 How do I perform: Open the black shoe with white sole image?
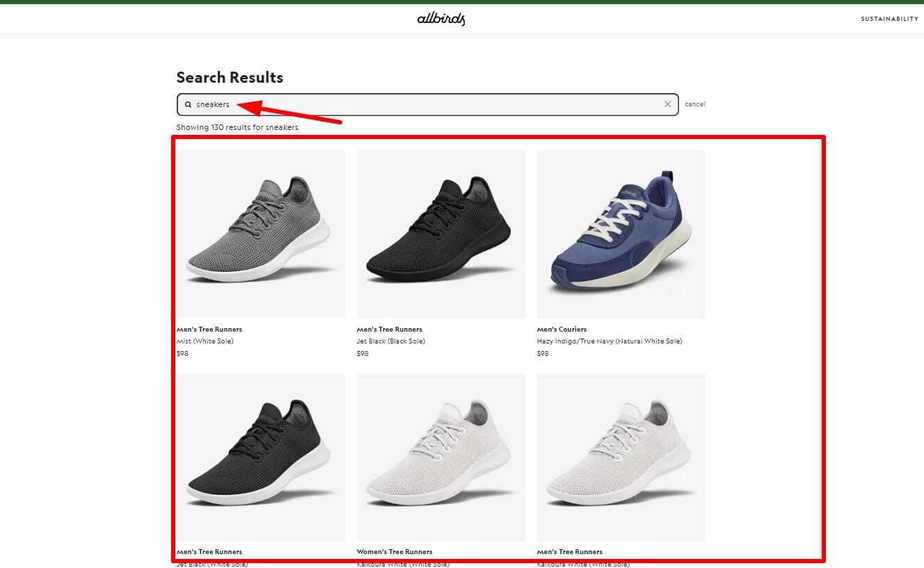260,457
